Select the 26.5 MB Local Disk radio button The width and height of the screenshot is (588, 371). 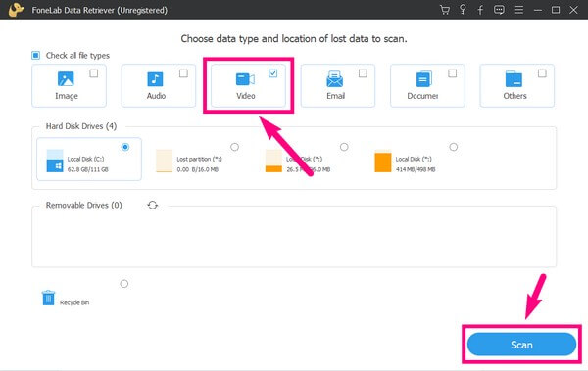point(344,147)
